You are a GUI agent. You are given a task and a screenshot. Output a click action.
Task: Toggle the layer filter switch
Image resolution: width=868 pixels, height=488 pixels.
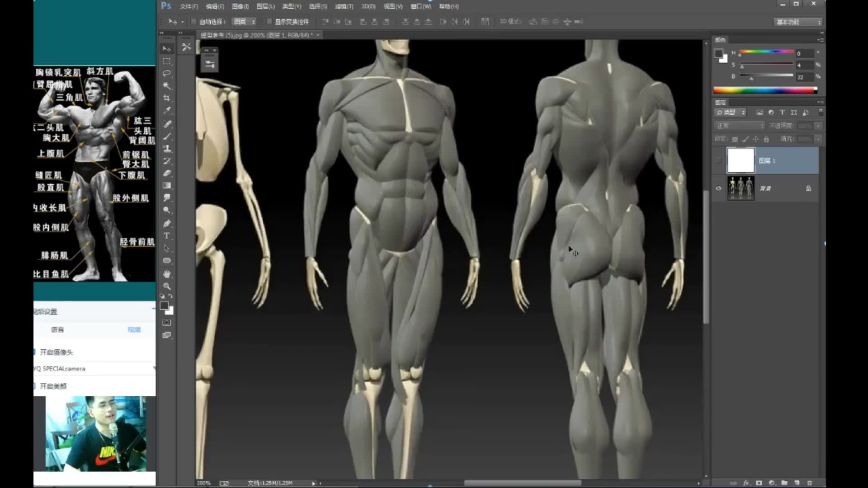click(x=821, y=112)
